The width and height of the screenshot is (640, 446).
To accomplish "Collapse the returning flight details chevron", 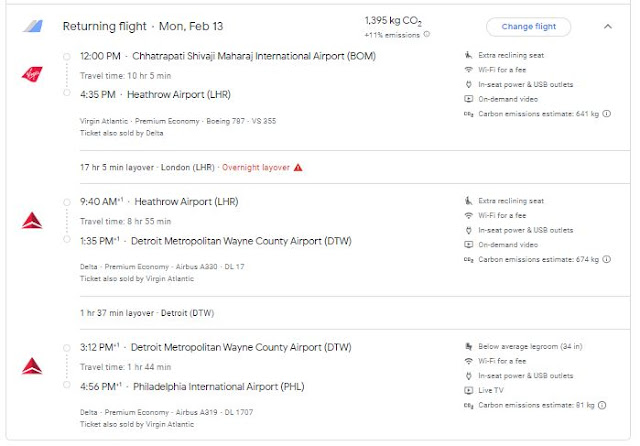I will (x=605, y=26).
